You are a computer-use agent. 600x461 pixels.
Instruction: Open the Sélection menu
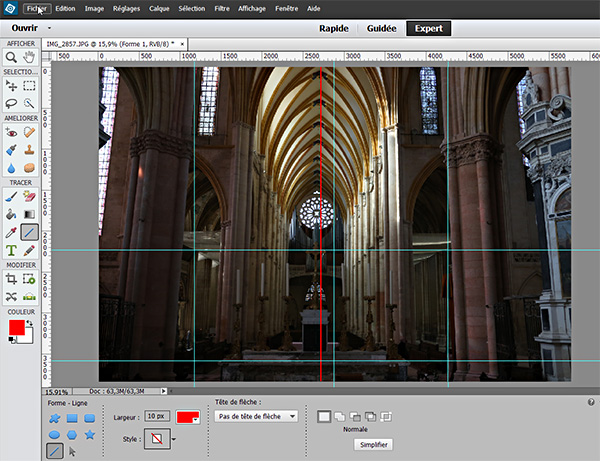tap(192, 8)
